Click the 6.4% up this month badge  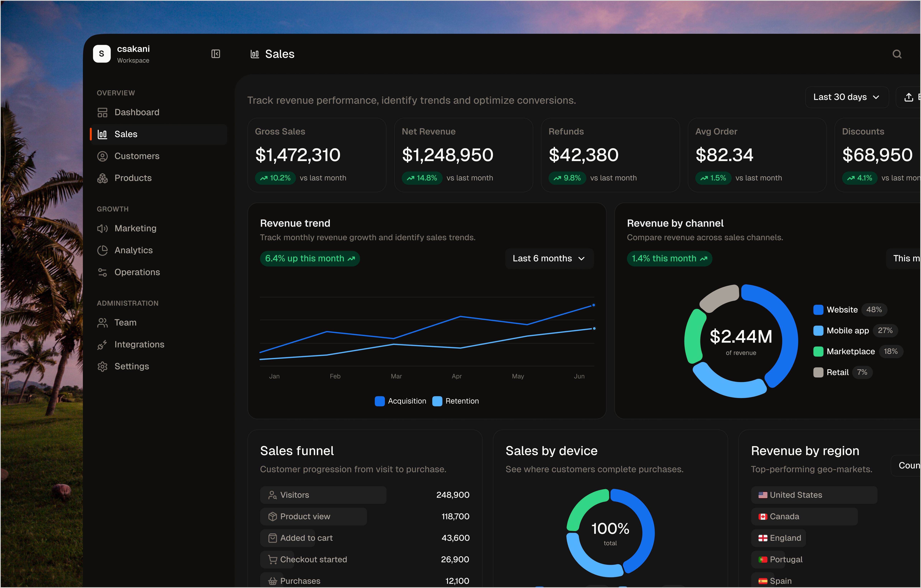(310, 259)
